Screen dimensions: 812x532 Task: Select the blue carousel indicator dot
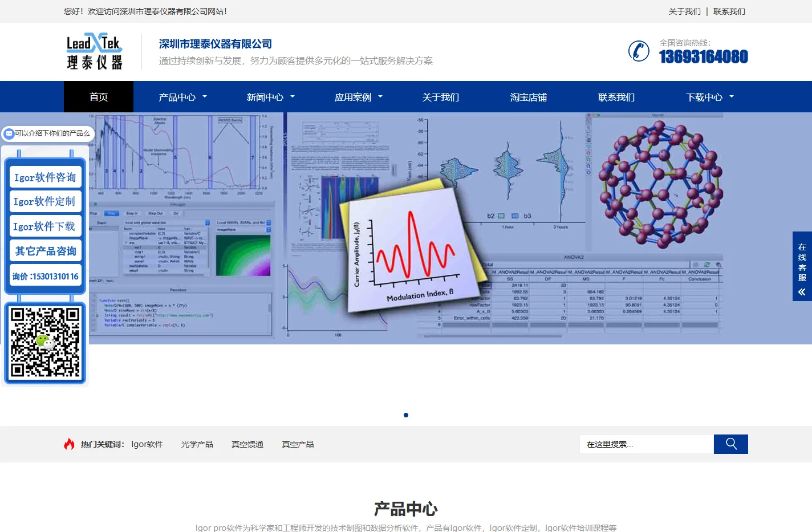coord(406,415)
